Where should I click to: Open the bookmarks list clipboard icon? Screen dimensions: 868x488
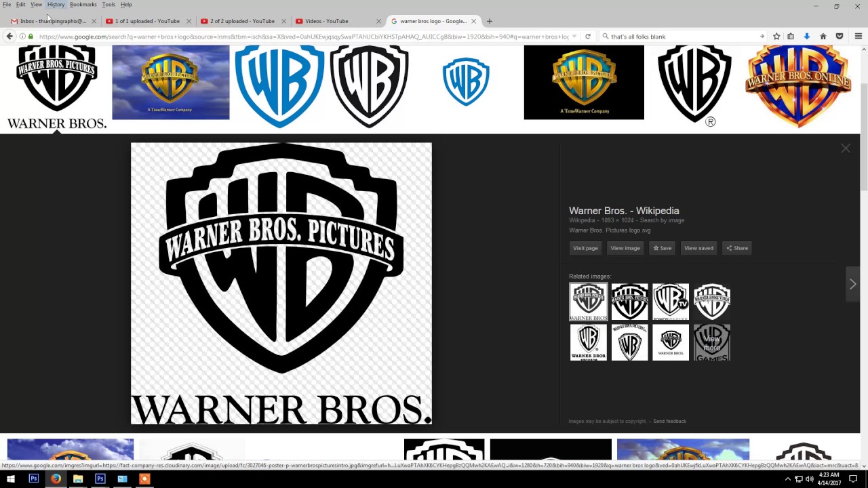pos(791,37)
